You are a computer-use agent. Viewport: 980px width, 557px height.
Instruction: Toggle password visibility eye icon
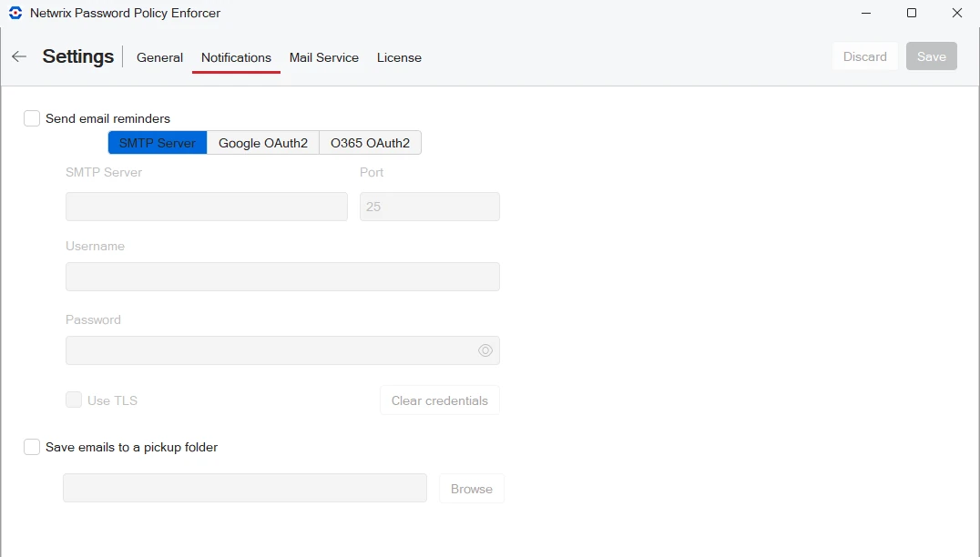[x=485, y=350]
